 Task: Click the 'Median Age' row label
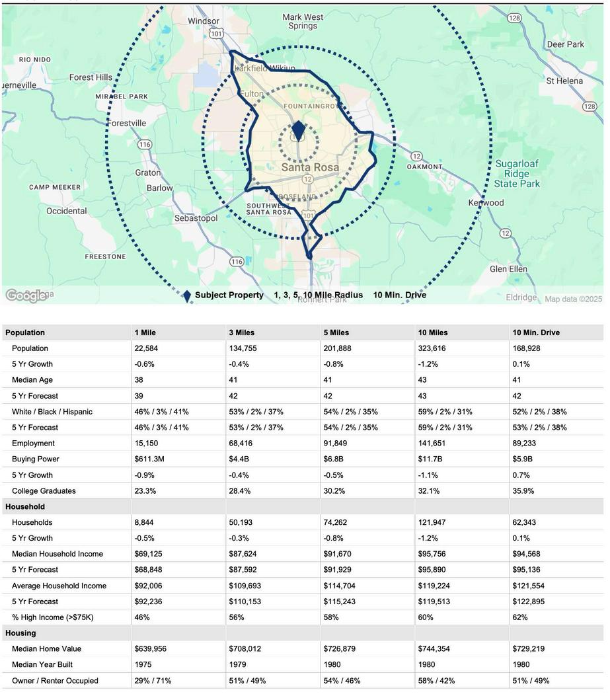tap(32, 380)
